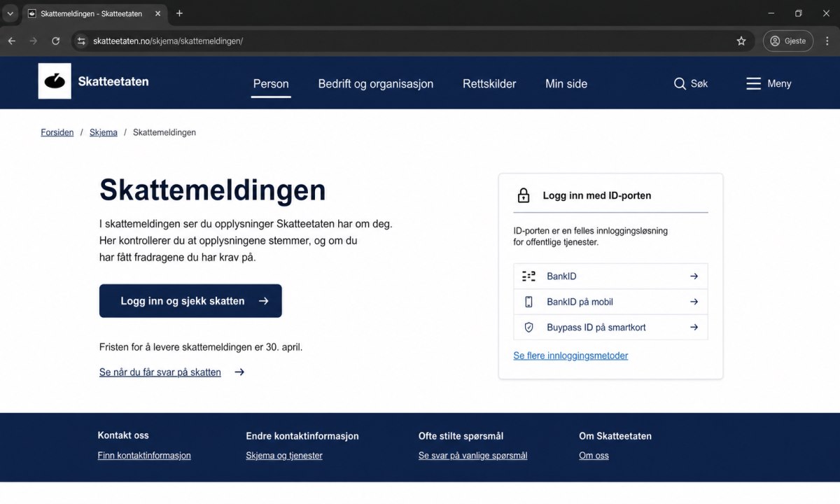Viewport: 840px width, 504px height.
Task: Go to Skjema breadcrumb link
Action: (104, 132)
